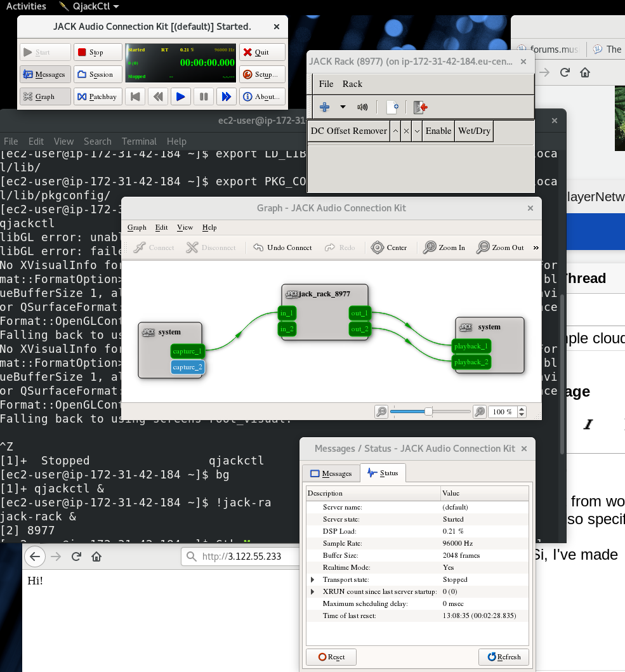Open the Rack menu in JACK Rack

tap(352, 84)
